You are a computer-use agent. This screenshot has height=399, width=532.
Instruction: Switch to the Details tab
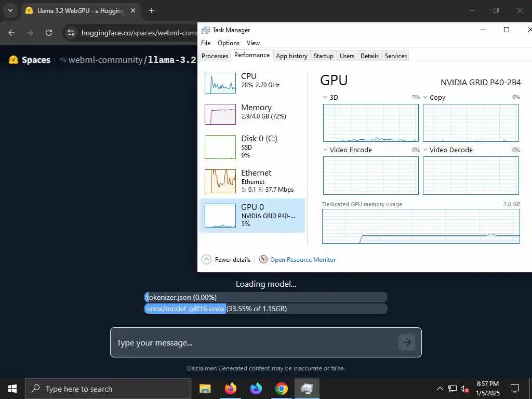click(x=369, y=56)
